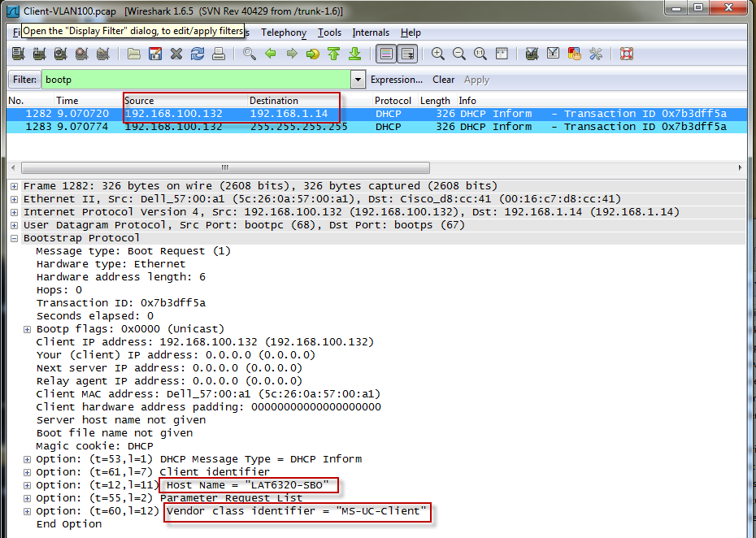
Task: Select the Transaction ID: 0x7b3dff5a detail line
Action: point(121,303)
